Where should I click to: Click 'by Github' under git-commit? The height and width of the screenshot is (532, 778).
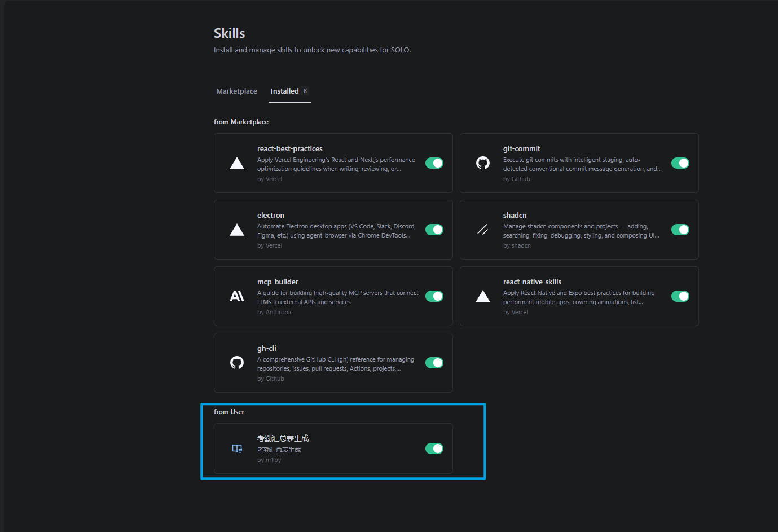point(517,179)
